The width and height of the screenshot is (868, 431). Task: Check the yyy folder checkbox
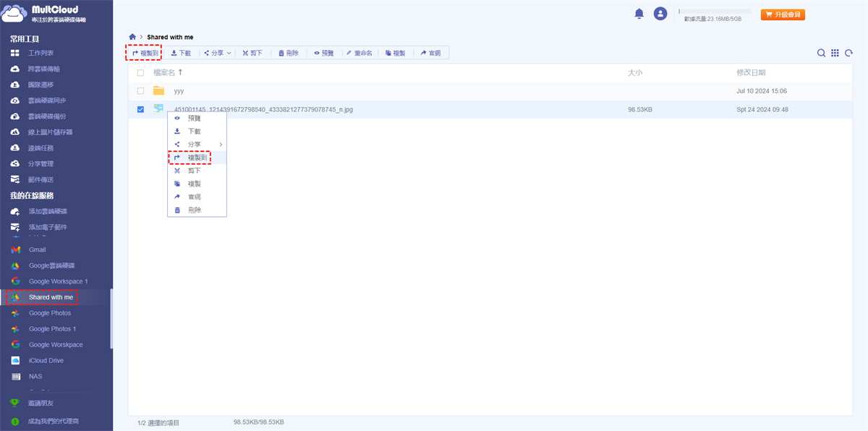click(x=140, y=91)
